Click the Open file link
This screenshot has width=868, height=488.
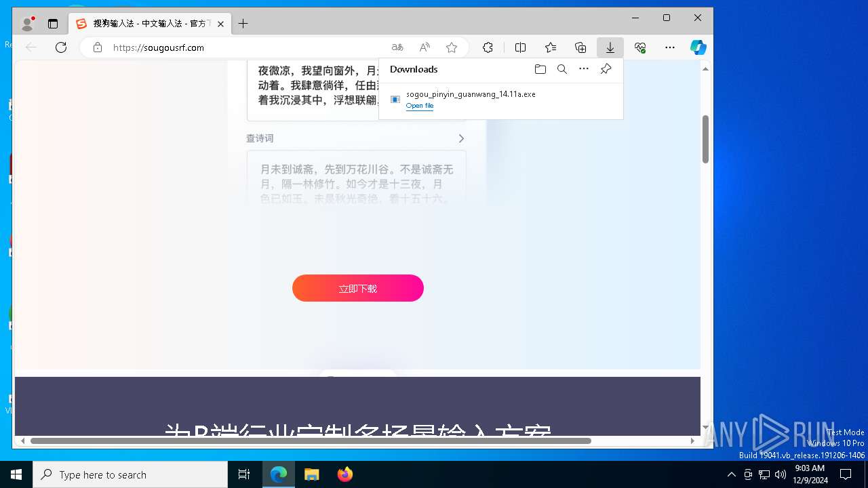point(420,106)
